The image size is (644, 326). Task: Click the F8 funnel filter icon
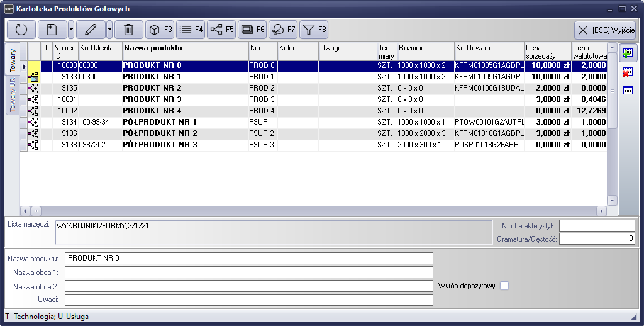(x=314, y=29)
